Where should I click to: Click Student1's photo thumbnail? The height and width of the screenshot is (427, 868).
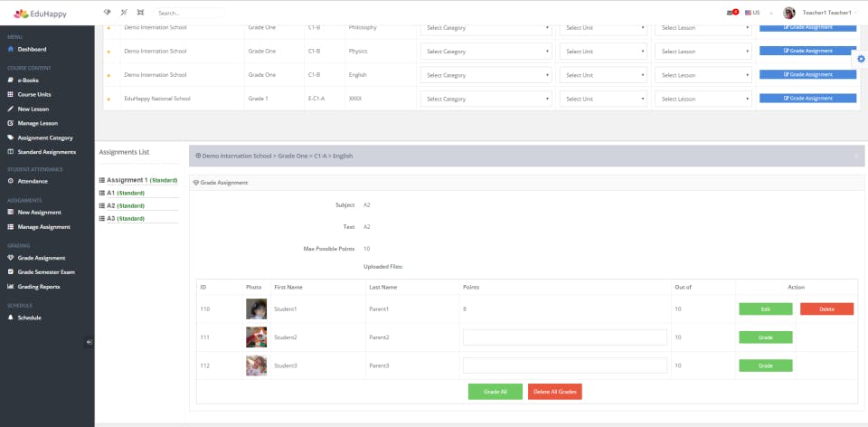[x=256, y=309]
